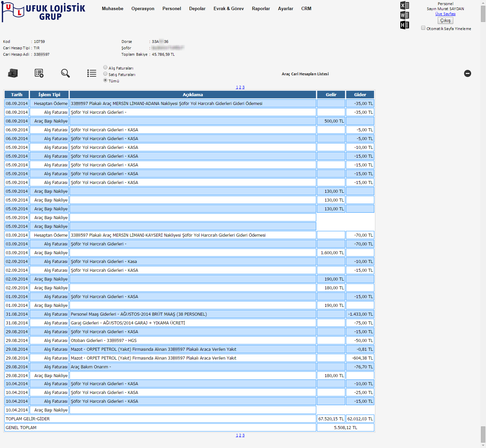Log out with the Çıkış button
Screen dimensions: 486x448
pyautogui.click(x=446, y=21)
